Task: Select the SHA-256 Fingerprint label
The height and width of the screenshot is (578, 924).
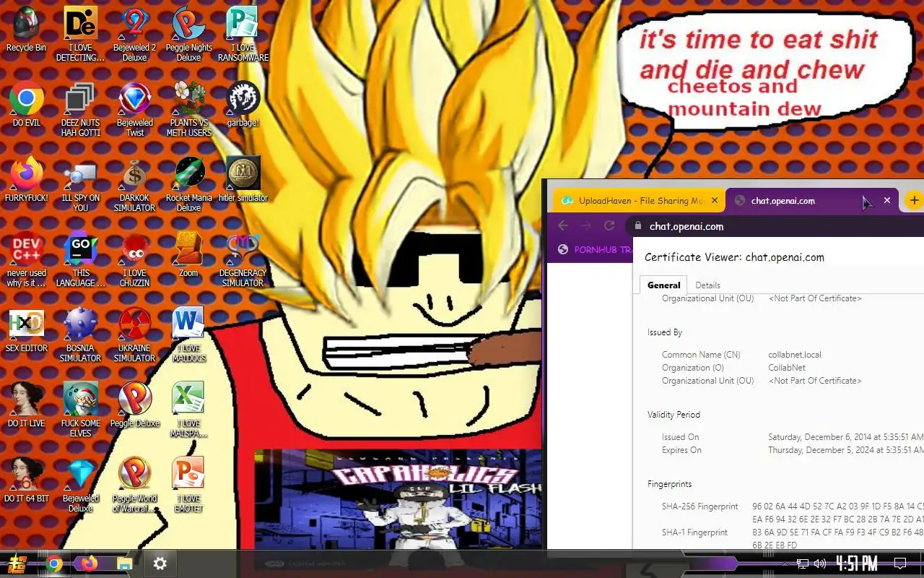Action: coord(699,506)
